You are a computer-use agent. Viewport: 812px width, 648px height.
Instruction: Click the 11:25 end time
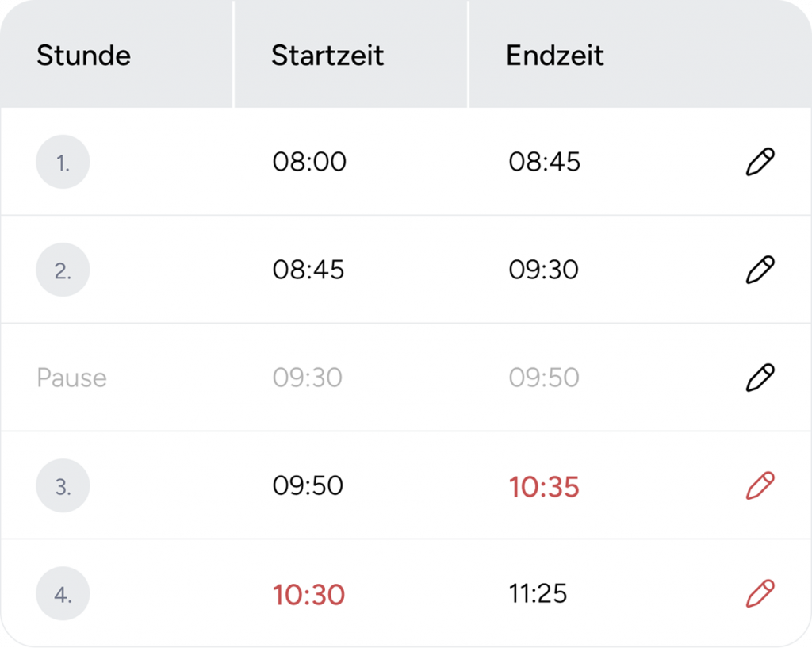coord(538,593)
